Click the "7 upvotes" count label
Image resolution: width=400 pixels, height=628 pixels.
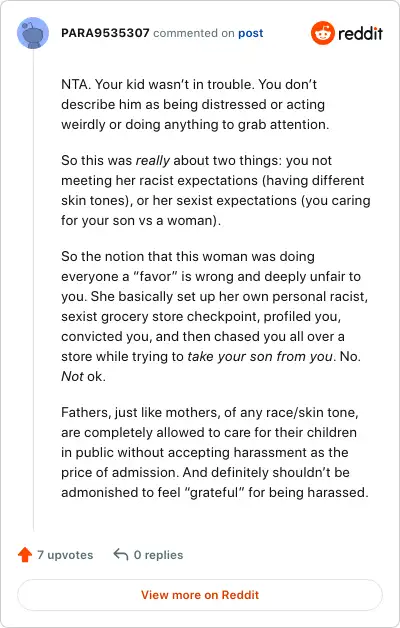[65, 555]
